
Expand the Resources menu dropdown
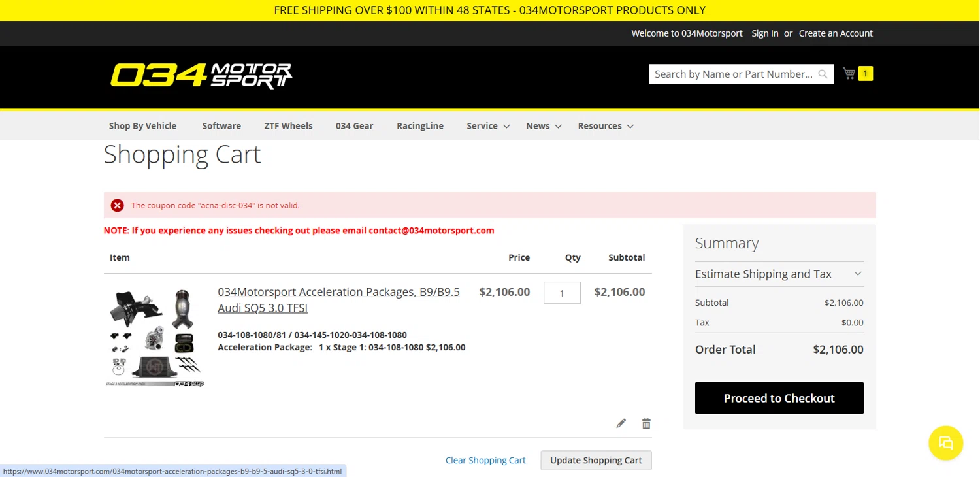click(606, 126)
